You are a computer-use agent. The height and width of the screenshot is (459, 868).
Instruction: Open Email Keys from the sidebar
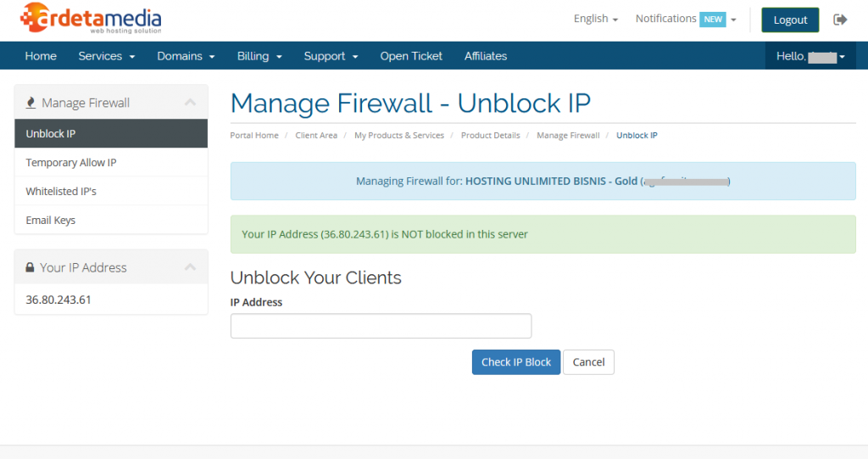tap(51, 221)
